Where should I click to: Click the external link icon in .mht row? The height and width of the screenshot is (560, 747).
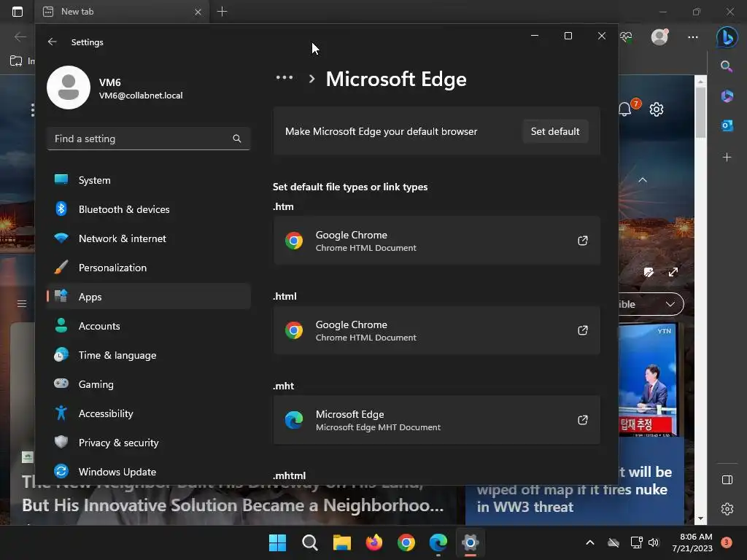(583, 420)
